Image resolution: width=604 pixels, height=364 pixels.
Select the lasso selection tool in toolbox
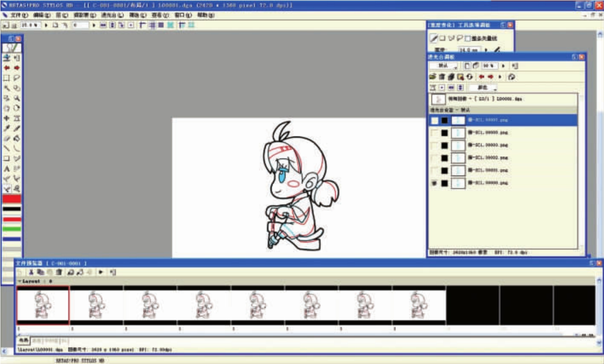click(x=17, y=78)
